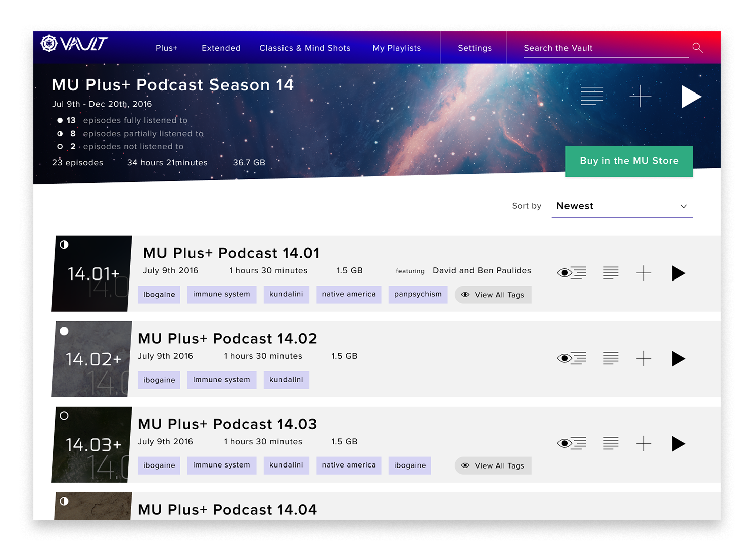Select ibogaine tag on Podcast 14.02

pyautogui.click(x=159, y=380)
